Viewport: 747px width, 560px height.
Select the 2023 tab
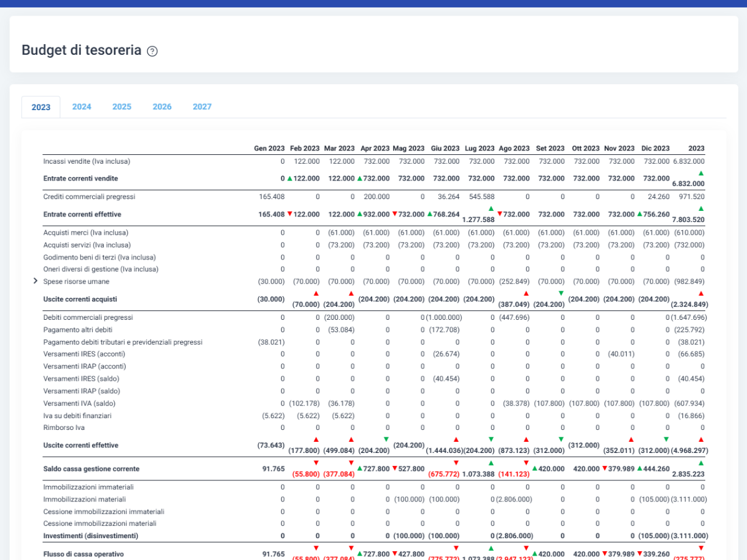click(41, 107)
